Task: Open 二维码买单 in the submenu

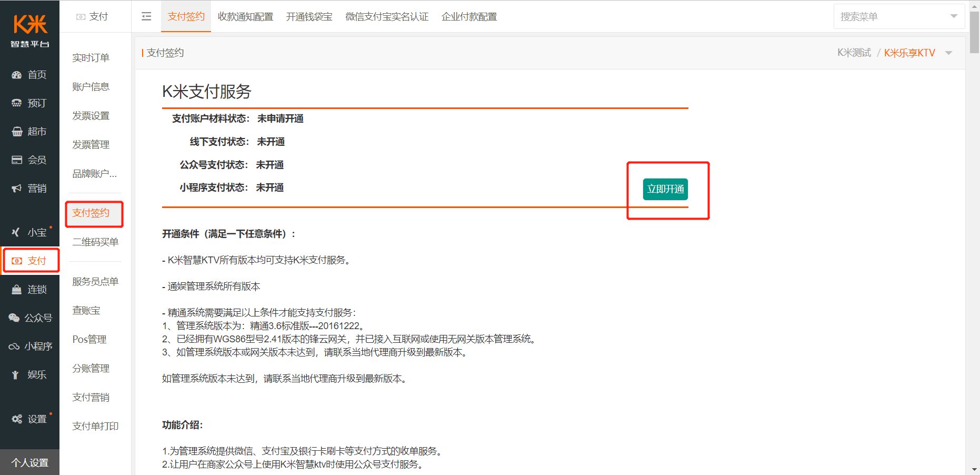Action: pos(95,242)
